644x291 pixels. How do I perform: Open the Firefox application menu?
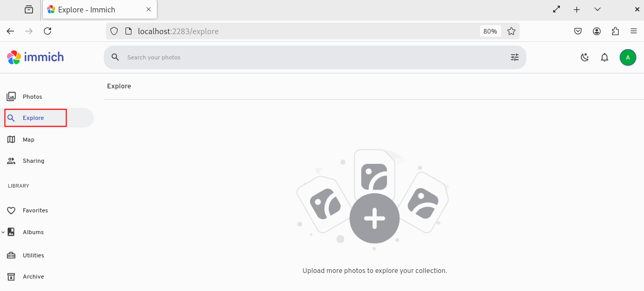point(634,31)
